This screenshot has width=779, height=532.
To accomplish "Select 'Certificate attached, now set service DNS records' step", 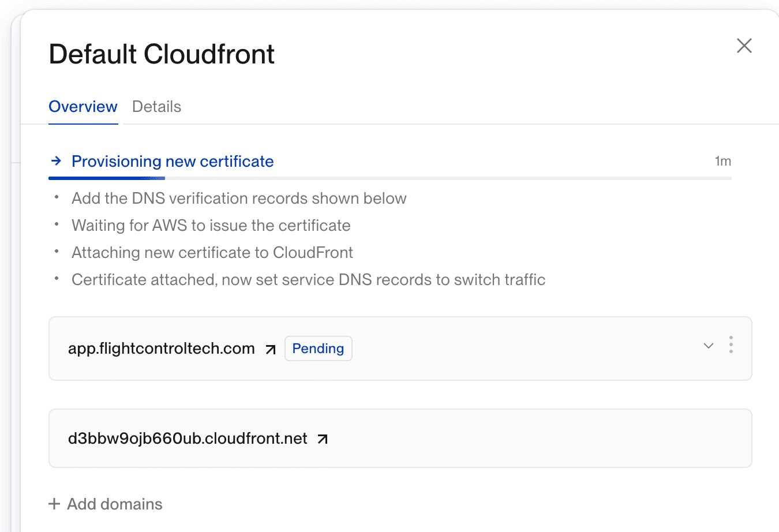I will pos(309,280).
